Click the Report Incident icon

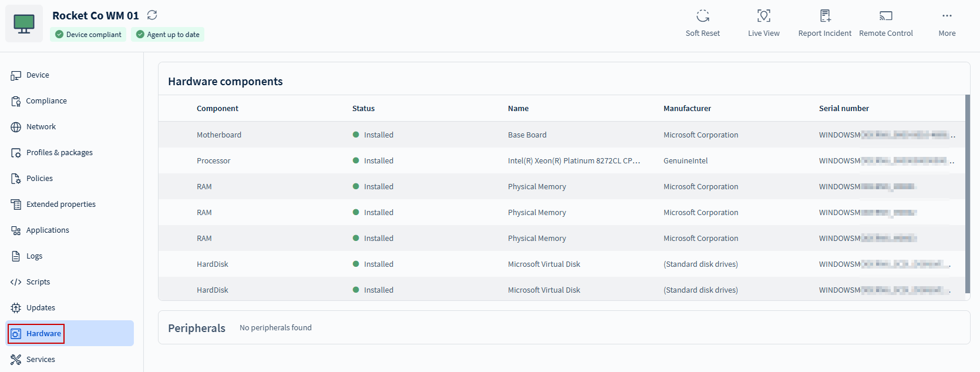pyautogui.click(x=824, y=16)
